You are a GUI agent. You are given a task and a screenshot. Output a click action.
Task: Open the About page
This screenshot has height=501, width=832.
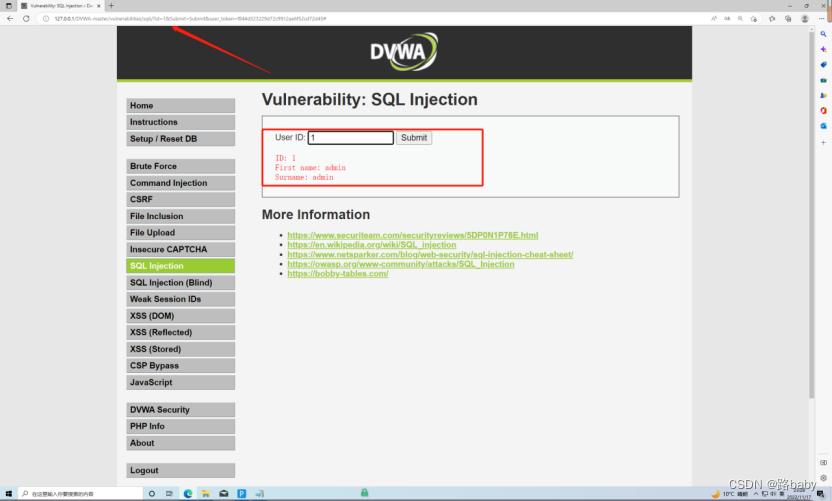(180, 443)
